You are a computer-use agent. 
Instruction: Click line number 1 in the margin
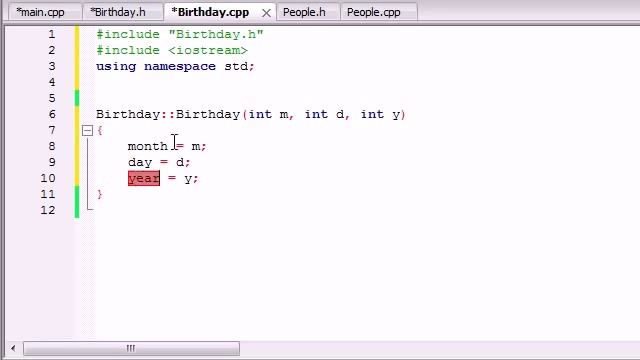coord(52,34)
